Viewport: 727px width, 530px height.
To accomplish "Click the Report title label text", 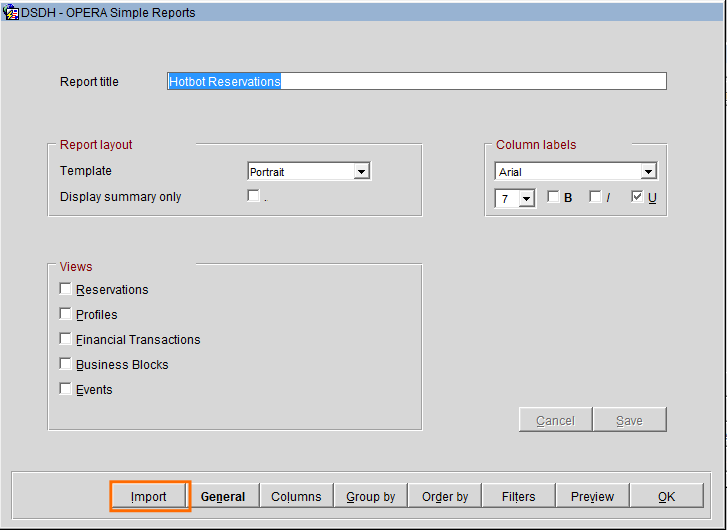I will point(89,82).
